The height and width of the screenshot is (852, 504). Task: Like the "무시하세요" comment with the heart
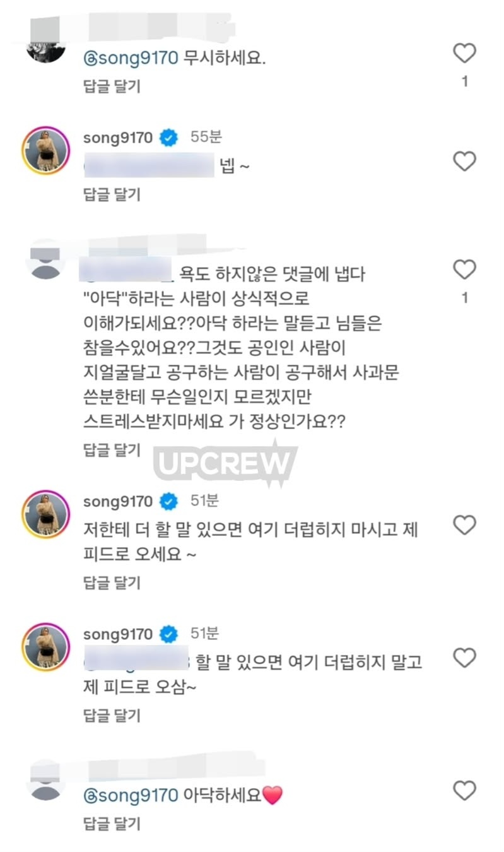pyautogui.click(x=465, y=54)
